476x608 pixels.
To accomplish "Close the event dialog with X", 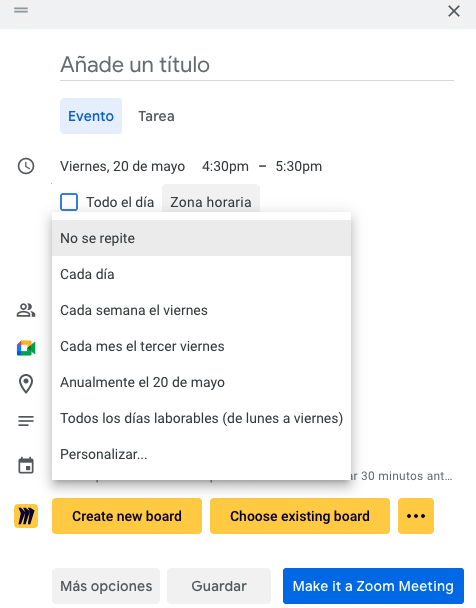I will click(454, 11).
